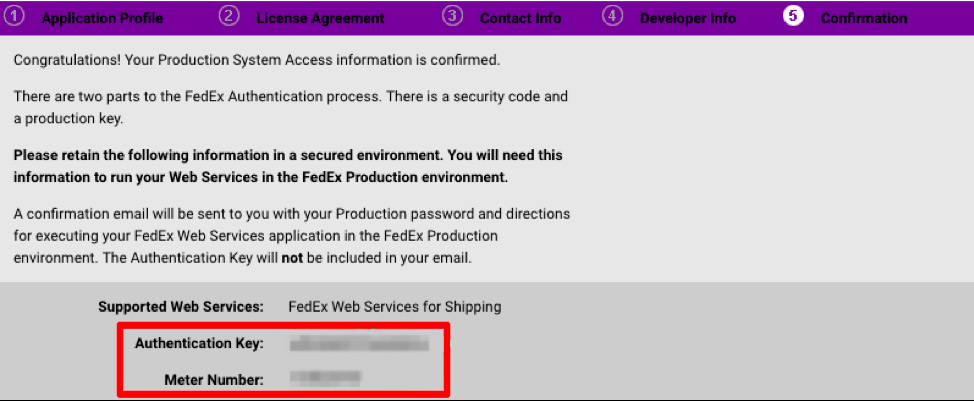Select the Confirmation step label
The height and width of the screenshot is (401, 974).
coord(864,18)
